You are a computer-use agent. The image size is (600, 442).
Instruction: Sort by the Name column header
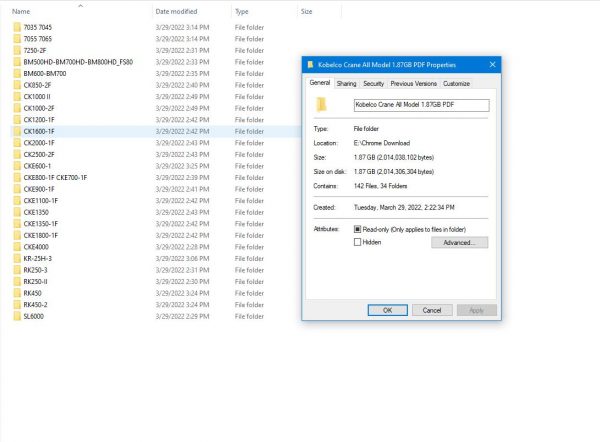click(21, 11)
